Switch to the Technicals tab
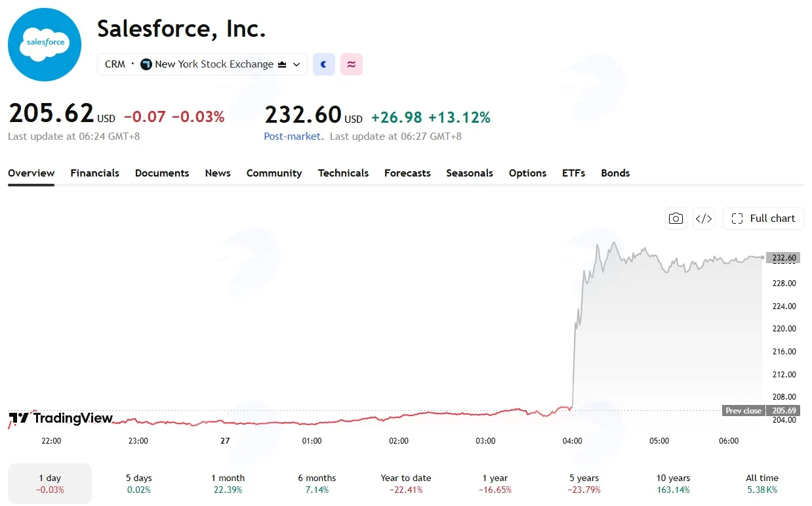 point(343,173)
